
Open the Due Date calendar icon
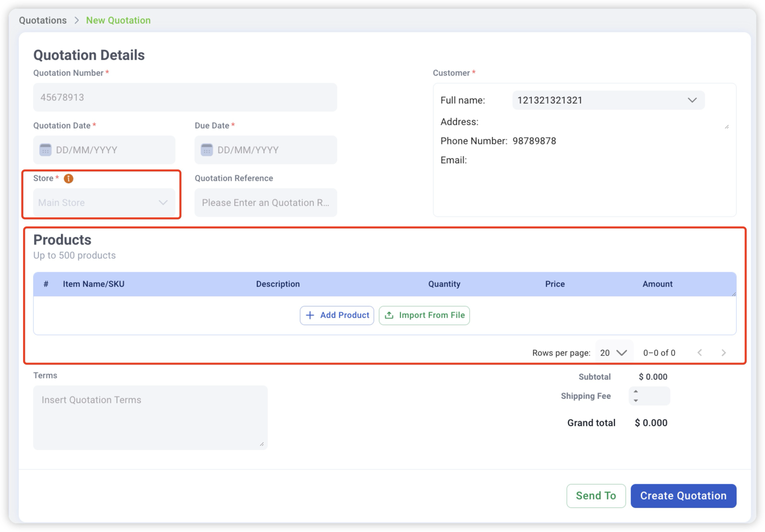click(207, 150)
